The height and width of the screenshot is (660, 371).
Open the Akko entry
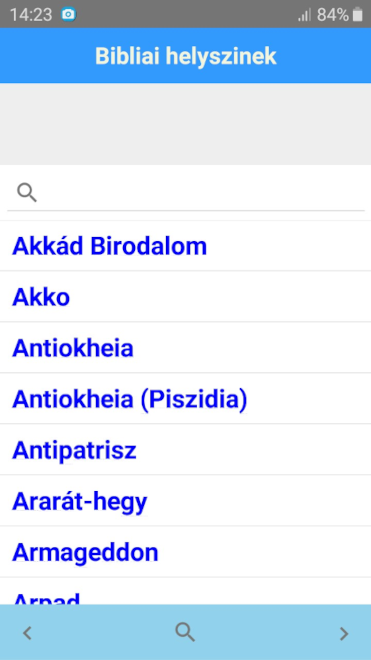(185, 297)
